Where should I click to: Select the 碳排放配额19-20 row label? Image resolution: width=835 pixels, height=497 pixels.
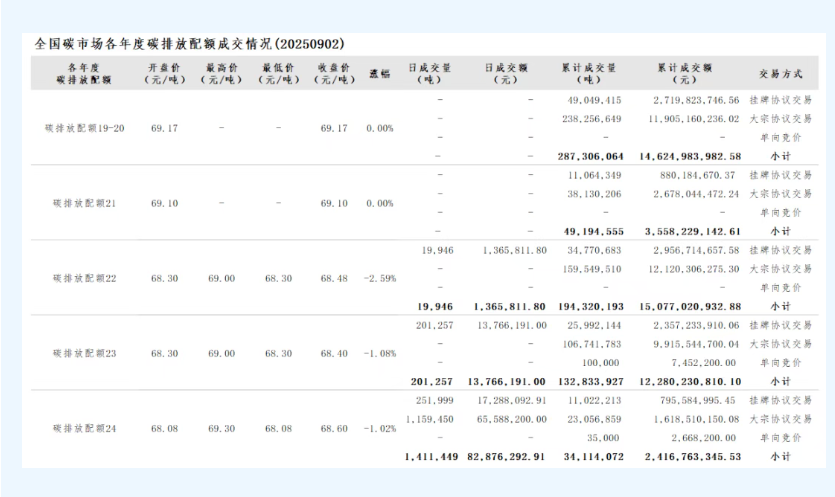81,129
